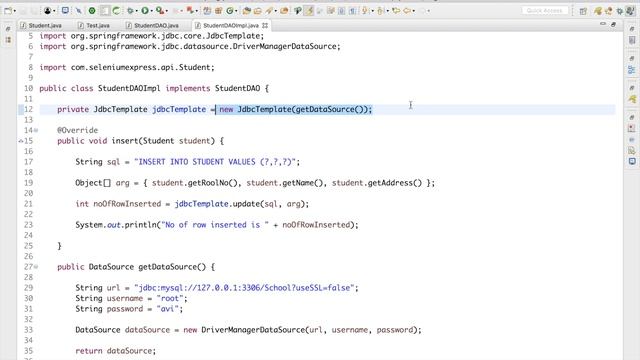Image resolution: width=640 pixels, height=360 pixels.
Task: Toggle Mark Occurrences highlighter icon
Action: [309, 11]
